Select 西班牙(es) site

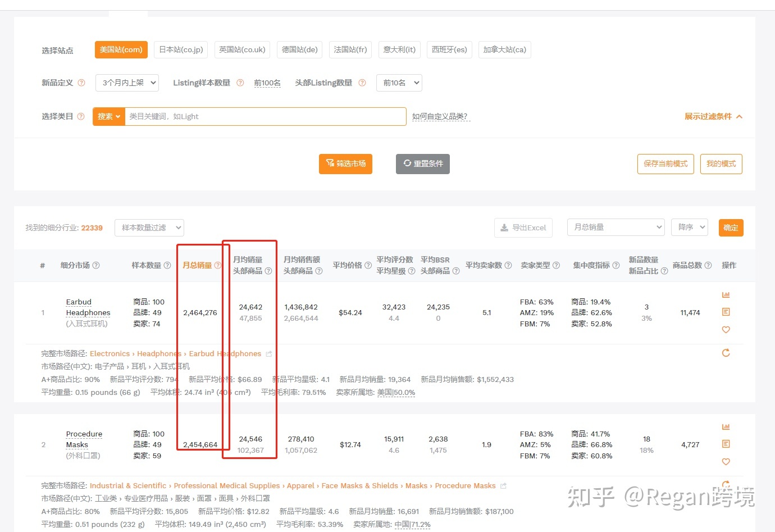click(449, 49)
